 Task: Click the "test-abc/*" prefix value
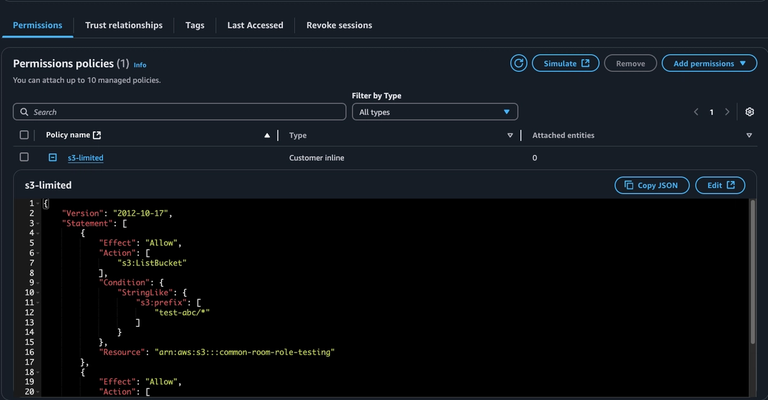182,312
